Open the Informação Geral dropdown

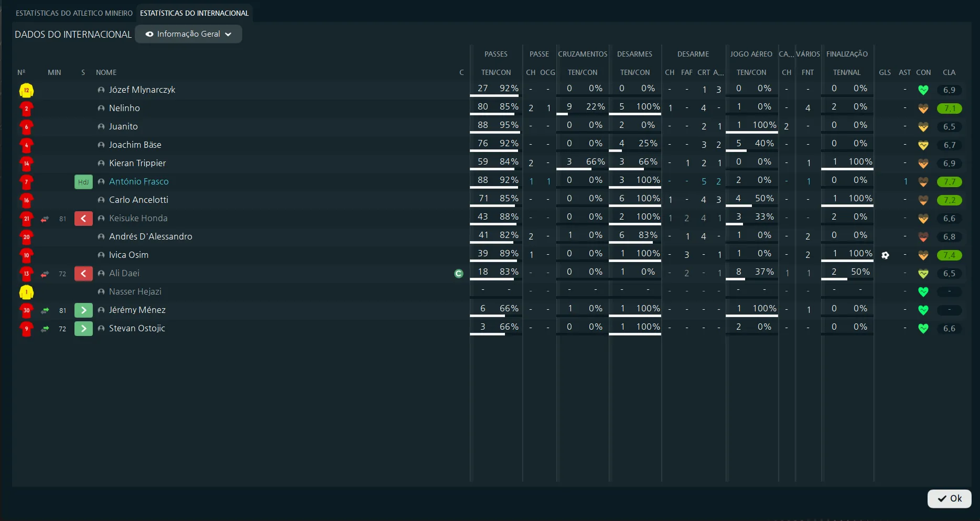coord(188,34)
